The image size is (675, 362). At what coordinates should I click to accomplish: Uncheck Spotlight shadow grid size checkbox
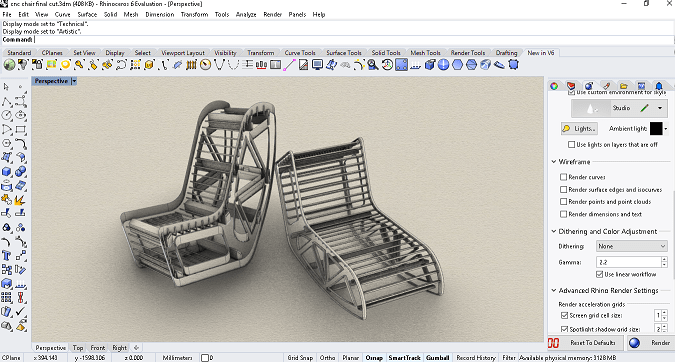[564, 329]
